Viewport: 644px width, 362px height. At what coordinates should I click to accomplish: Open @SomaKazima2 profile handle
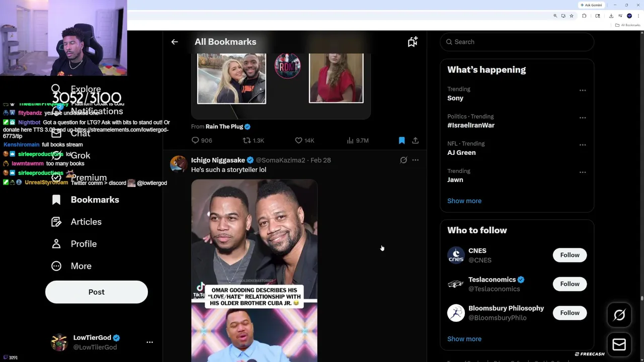coord(280,160)
